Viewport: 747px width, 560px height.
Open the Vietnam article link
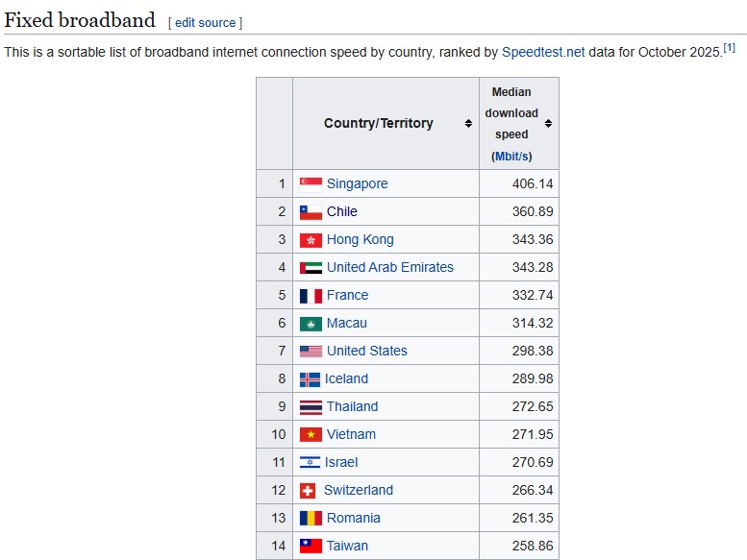(x=351, y=434)
